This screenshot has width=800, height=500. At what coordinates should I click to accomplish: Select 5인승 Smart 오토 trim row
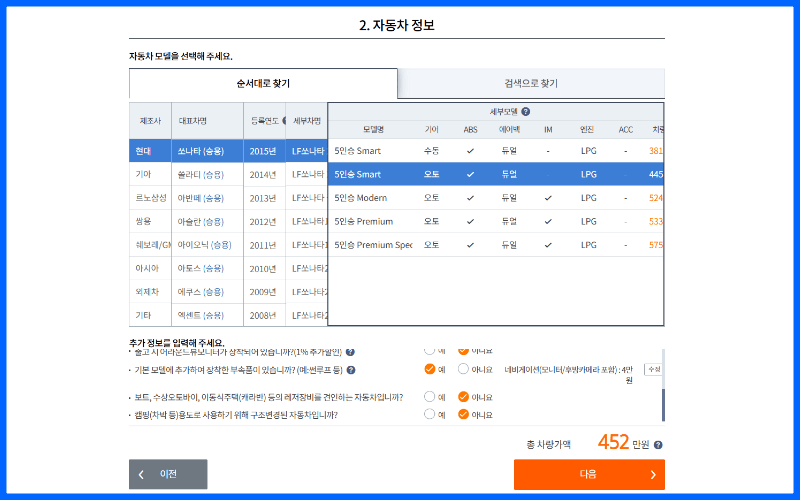point(495,174)
